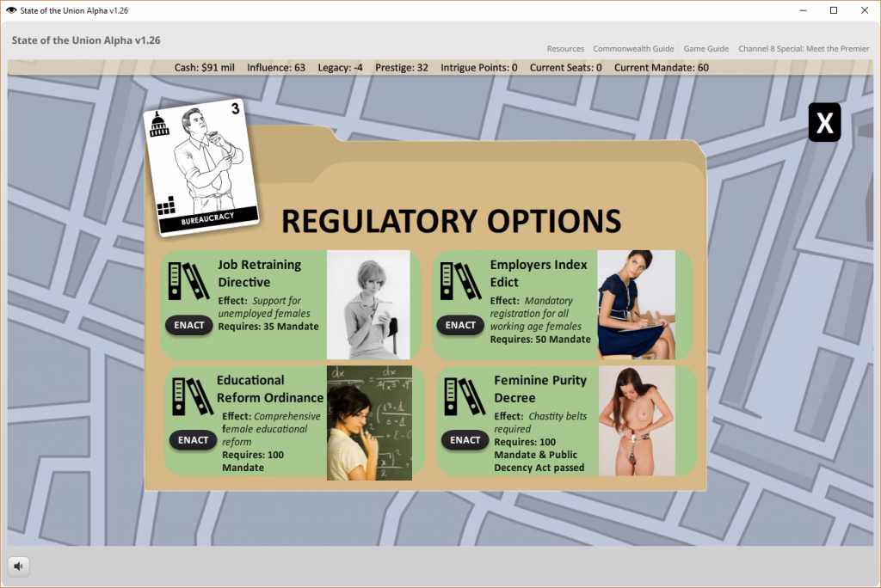Open the Game Guide link

coord(705,49)
